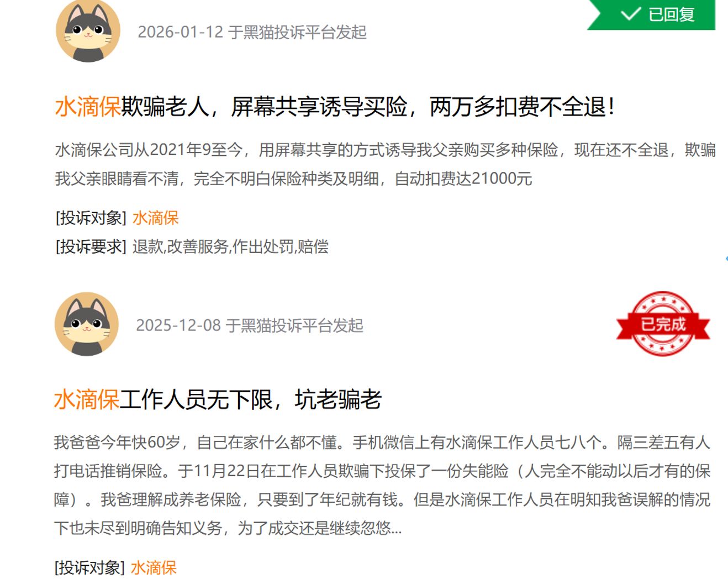Click the red 已完成 stamp icon
This screenshot has height=579, width=728.
tap(663, 324)
